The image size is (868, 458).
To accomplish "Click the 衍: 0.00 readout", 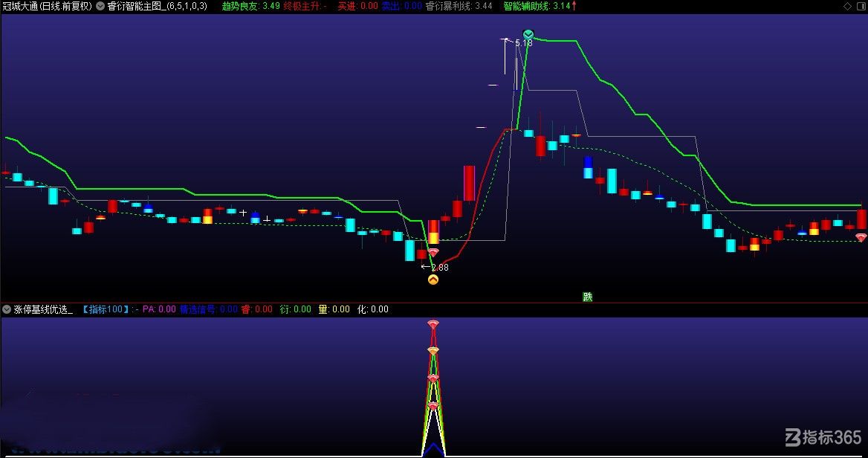I will [x=296, y=309].
